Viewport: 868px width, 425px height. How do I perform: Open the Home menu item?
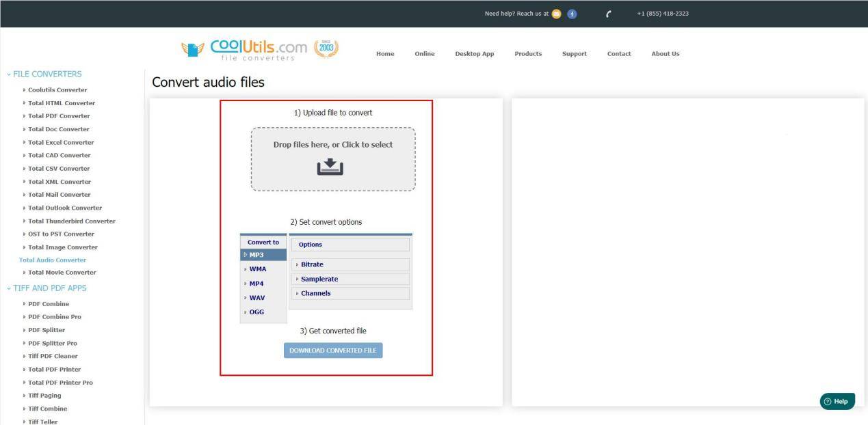(385, 54)
